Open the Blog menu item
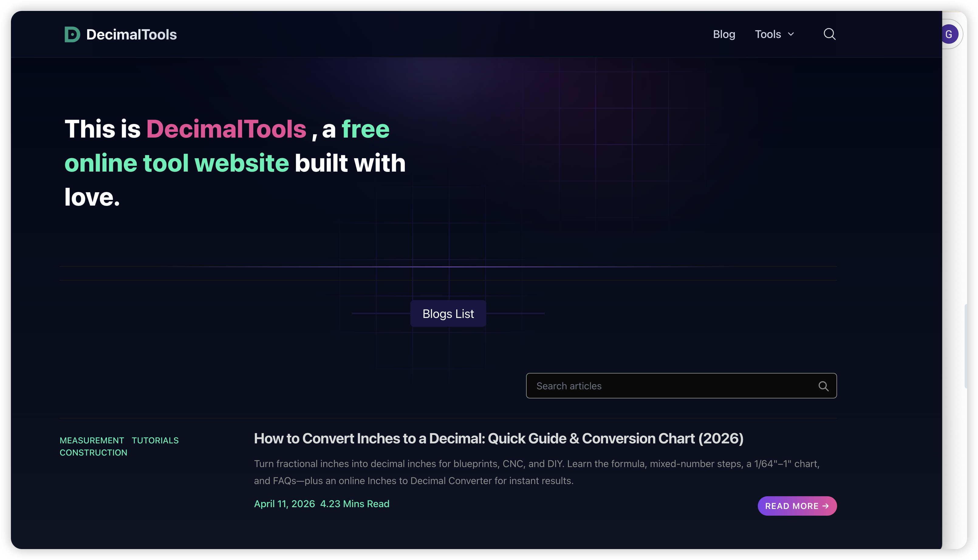 pos(724,34)
